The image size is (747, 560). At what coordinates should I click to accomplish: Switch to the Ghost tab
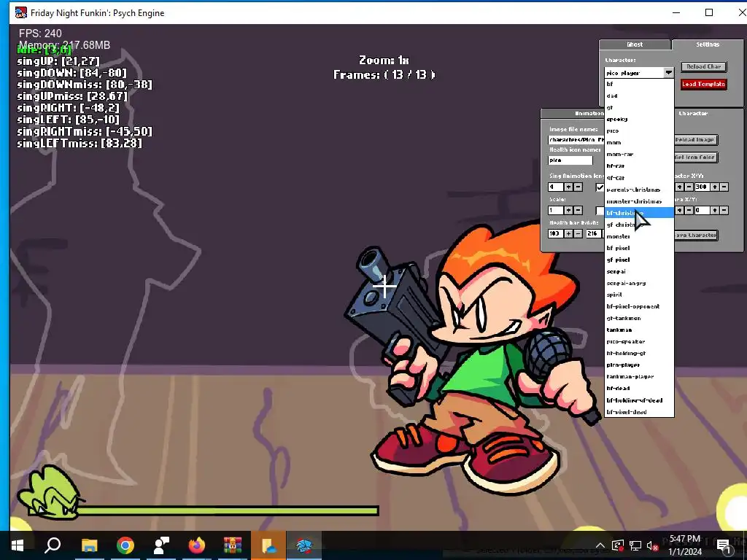tap(635, 44)
